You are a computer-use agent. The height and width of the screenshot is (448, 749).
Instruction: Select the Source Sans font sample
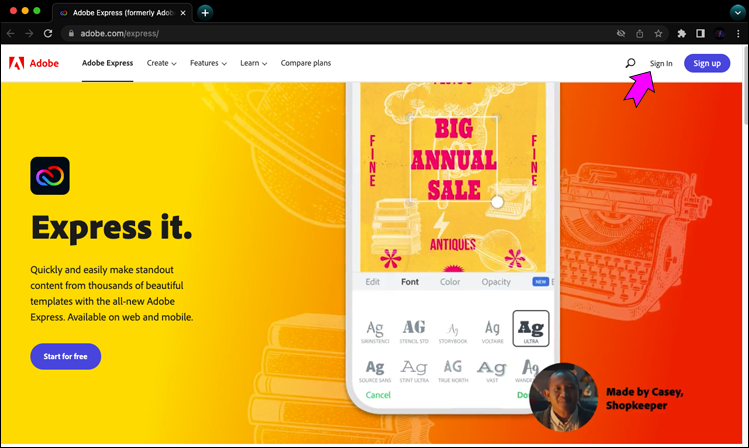375,371
